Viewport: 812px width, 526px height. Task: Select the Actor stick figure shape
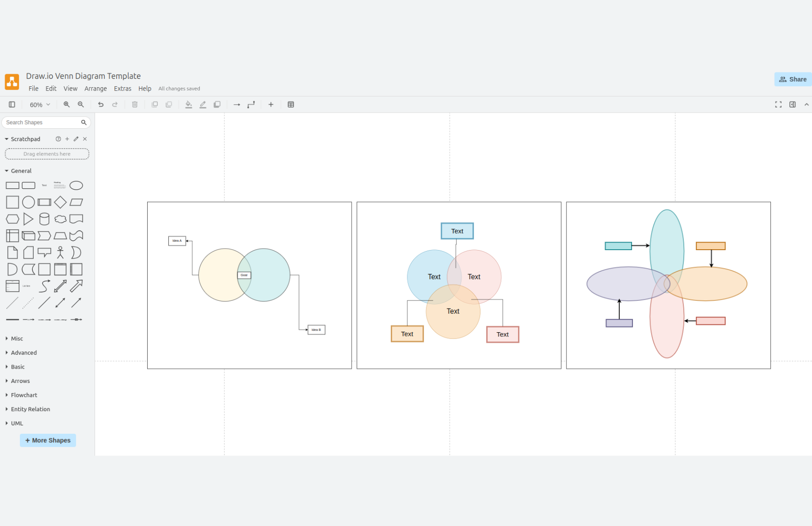[60, 252]
